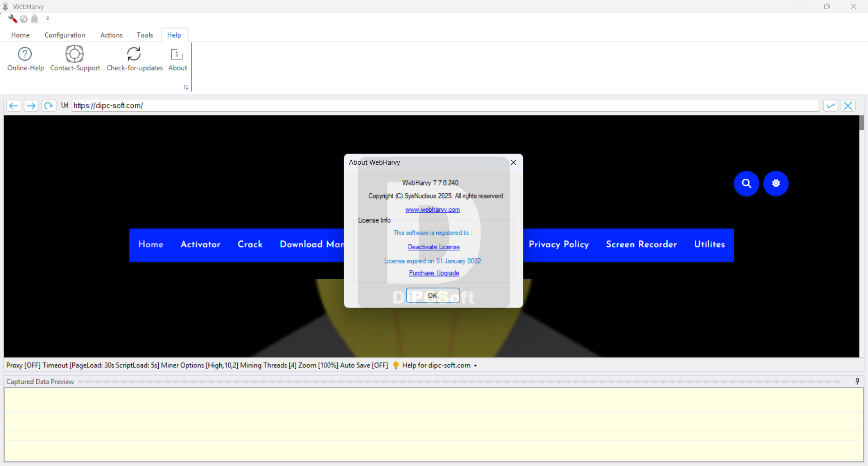The height and width of the screenshot is (466, 868).
Task: Click the blue gear settings button on webpage
Action: pyautogui.click(x=776, y=183)
